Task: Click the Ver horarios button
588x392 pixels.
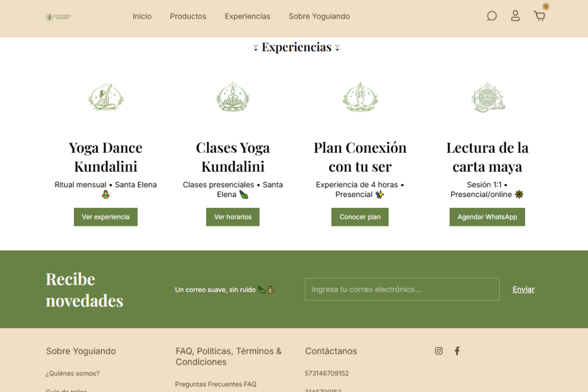Action: coord(233,217)
